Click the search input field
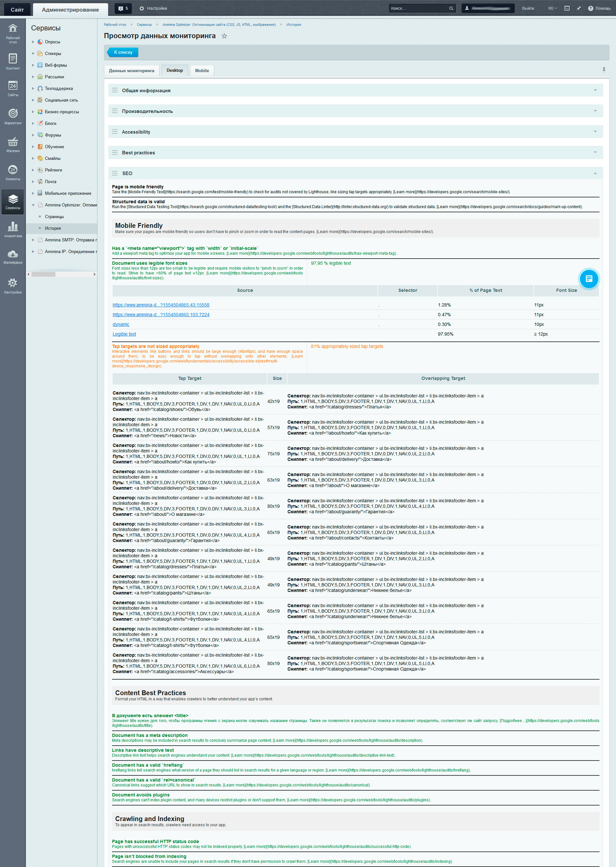 419,8
